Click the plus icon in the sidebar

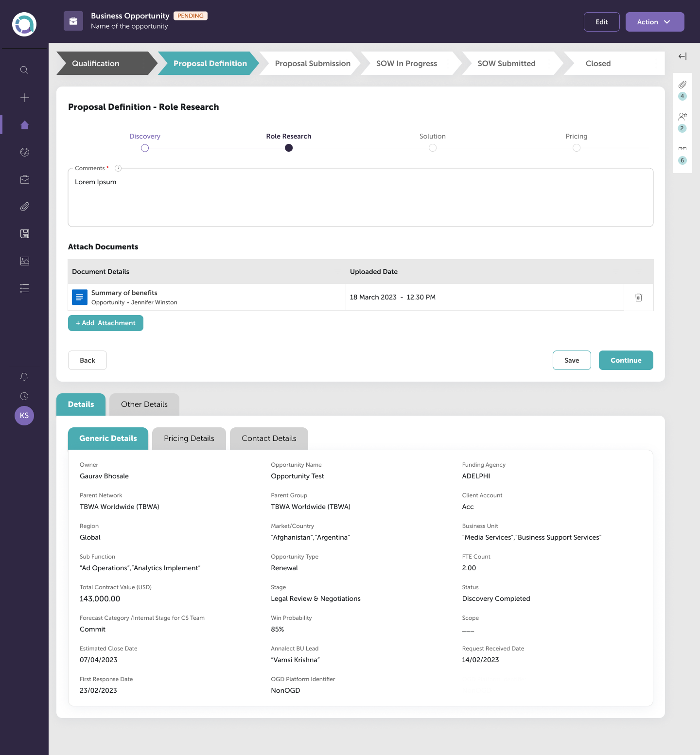(x=24, y=98)
